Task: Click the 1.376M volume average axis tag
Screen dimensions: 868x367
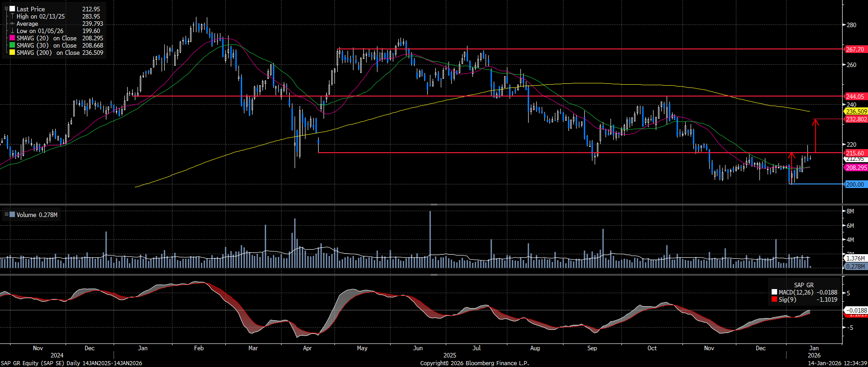Action: pos(855,258)
